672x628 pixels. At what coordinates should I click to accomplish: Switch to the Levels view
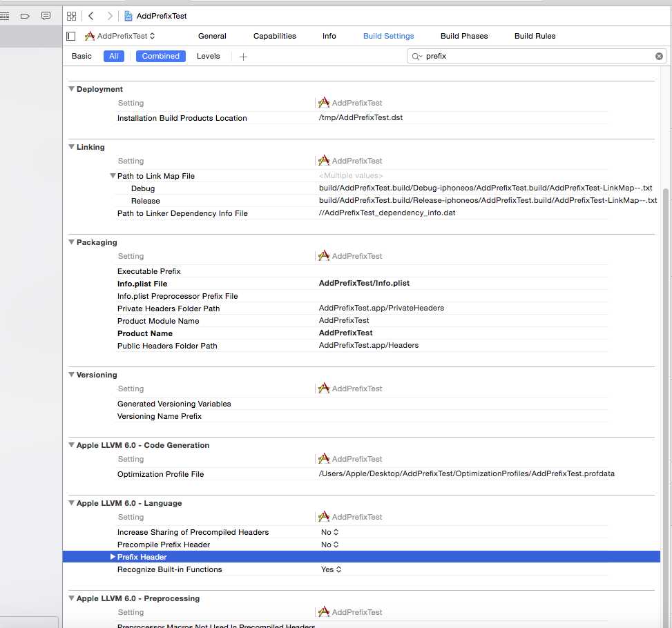coord(209,56)
